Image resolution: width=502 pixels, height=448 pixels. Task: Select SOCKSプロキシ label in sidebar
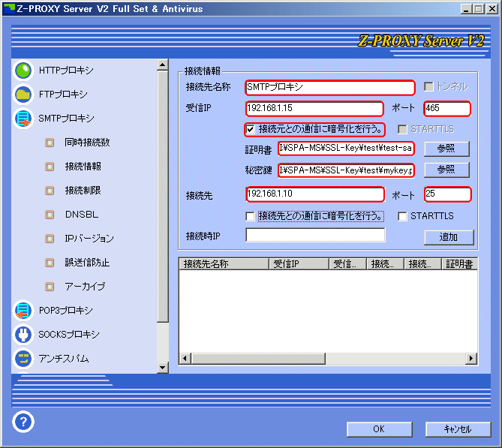[x=69, y=335]
